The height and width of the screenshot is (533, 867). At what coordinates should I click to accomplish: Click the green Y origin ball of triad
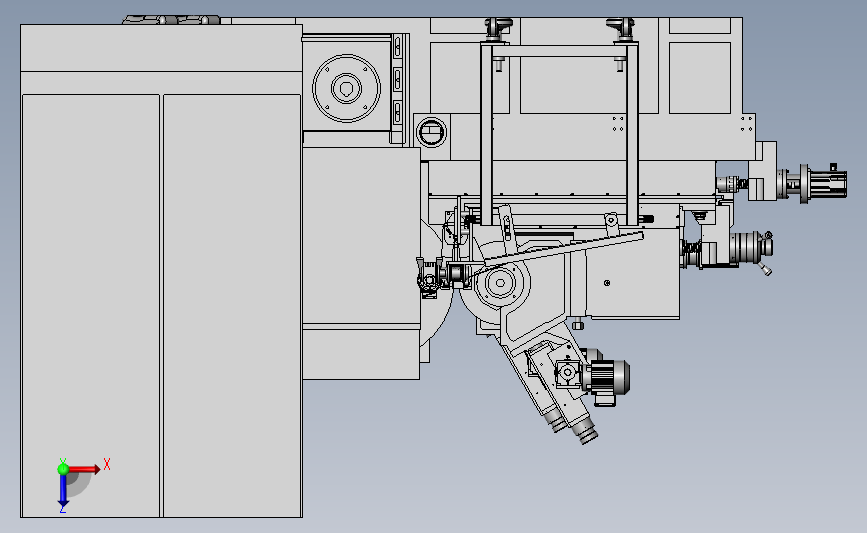click(63, 469)
